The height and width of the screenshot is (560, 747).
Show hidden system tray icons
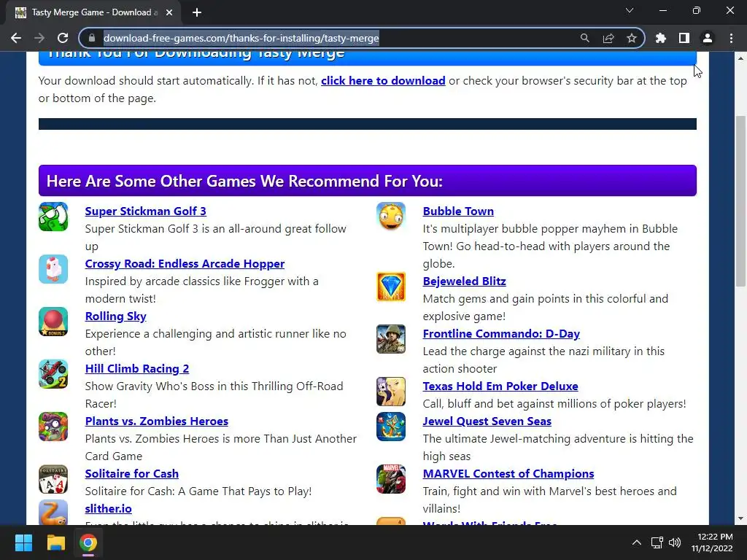coord(636,542)
